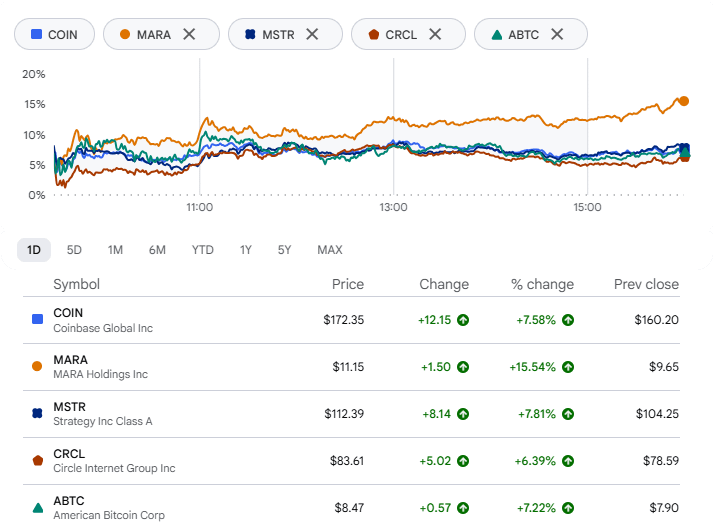The width and height of the screenshot is (716, 532).
Task: Click the green up-arrow next to +15.54%
Action: pyautogui.click(x=568, y=367)
